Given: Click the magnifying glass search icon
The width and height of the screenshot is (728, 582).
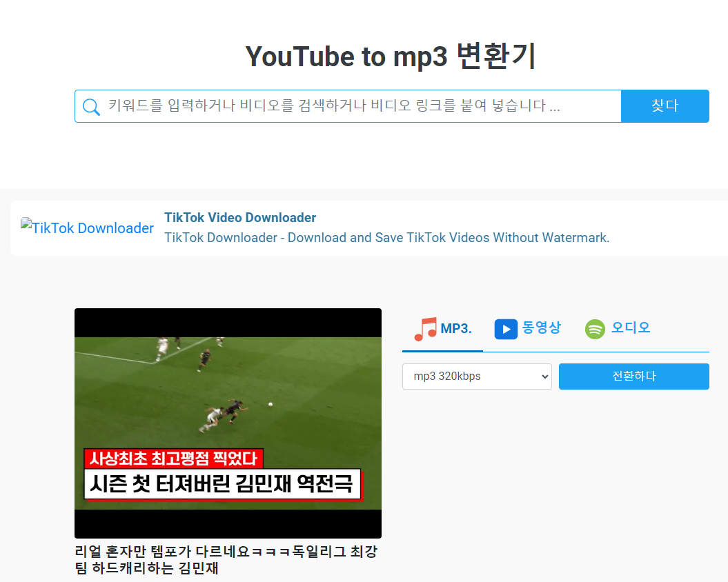Looking at the screenshot, I should pyautogui.click(x=91, y=106).
